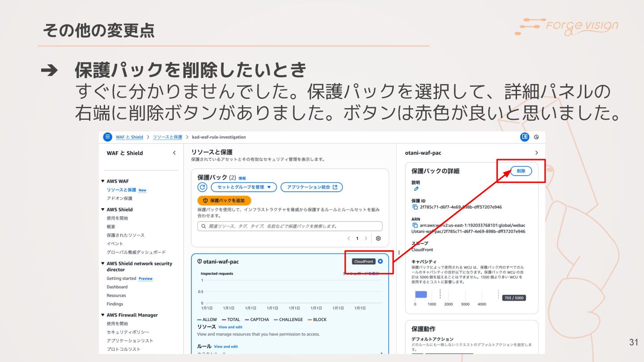644x362 pixels.
Task: Collapse the WAF と Shield sidebar
Action: tap(174, 153)
